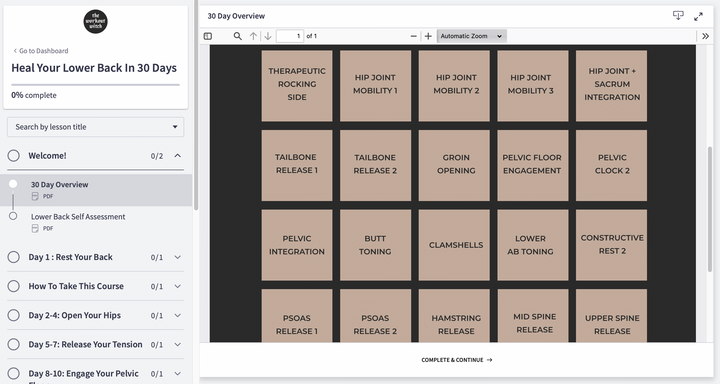Go to previous PDF page arrow
Screen dimensions: 720x384
point(253,36)
